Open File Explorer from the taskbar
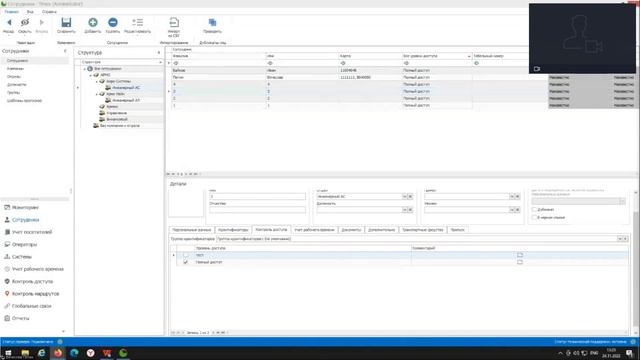The image size is (640, 360). (x=25, y=353)
